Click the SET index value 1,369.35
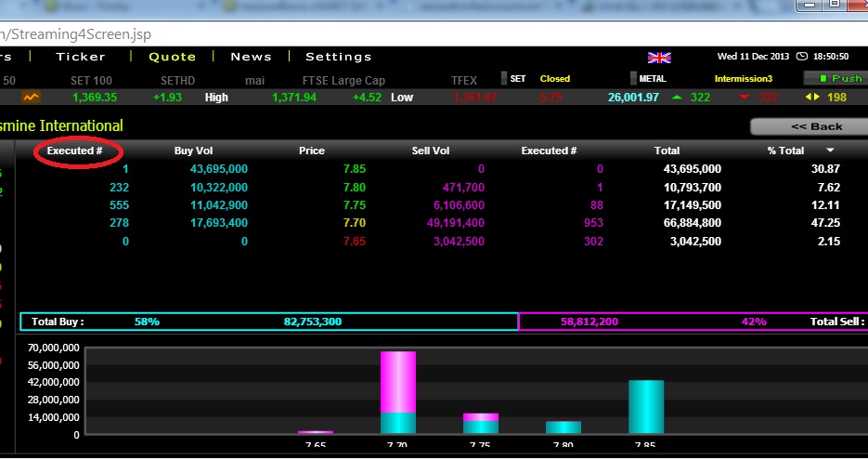This screenshot has width=868, height=460. coord(95,98)
